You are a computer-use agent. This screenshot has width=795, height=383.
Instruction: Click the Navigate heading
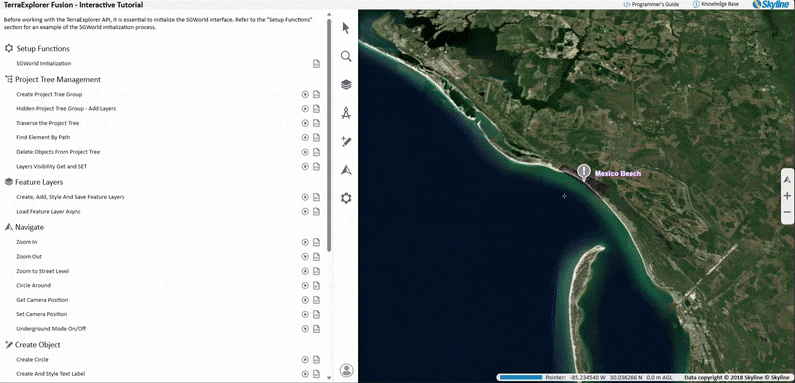pos(29,227)
